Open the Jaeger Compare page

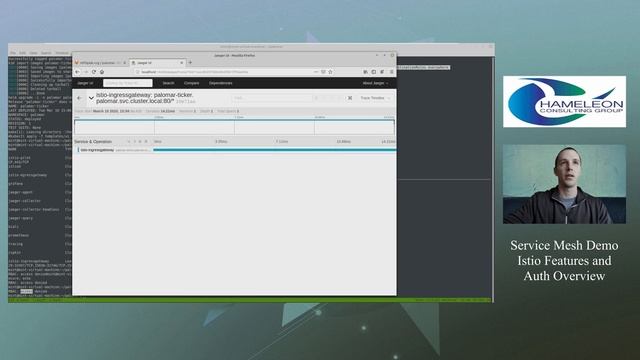point(191,83)
